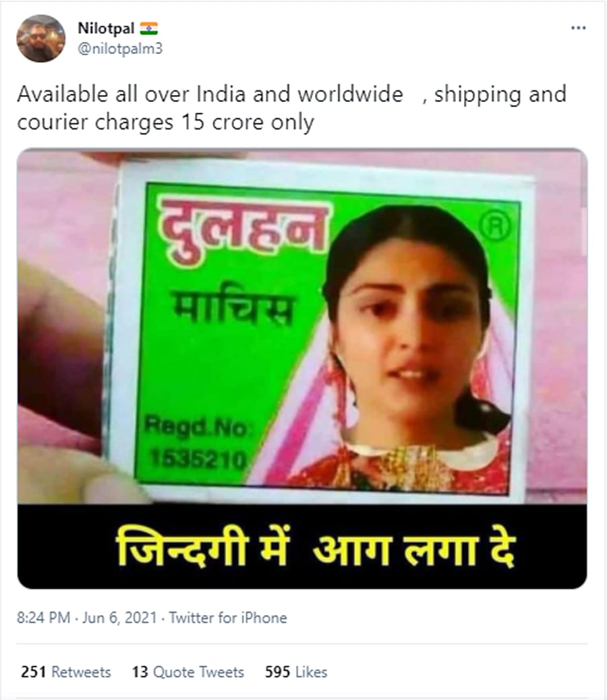
Task: Click the 8:24 PM timestamp
Action: [44, 618]
